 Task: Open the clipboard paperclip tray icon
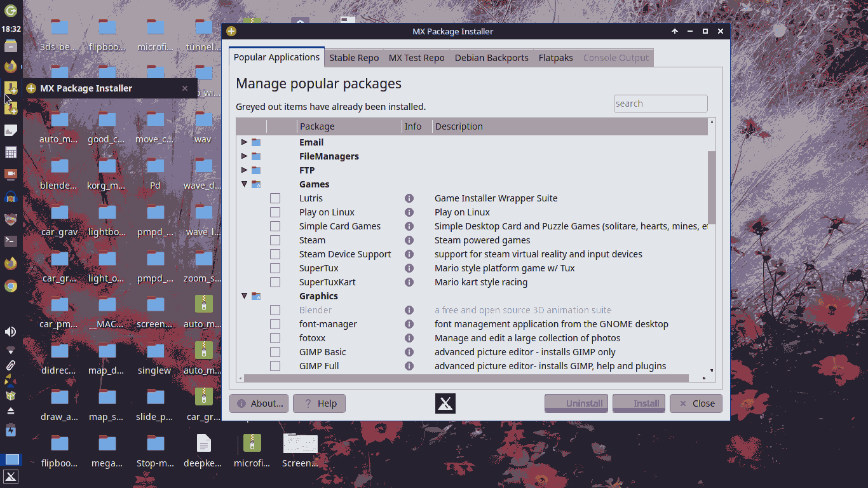tap(11, 366)
